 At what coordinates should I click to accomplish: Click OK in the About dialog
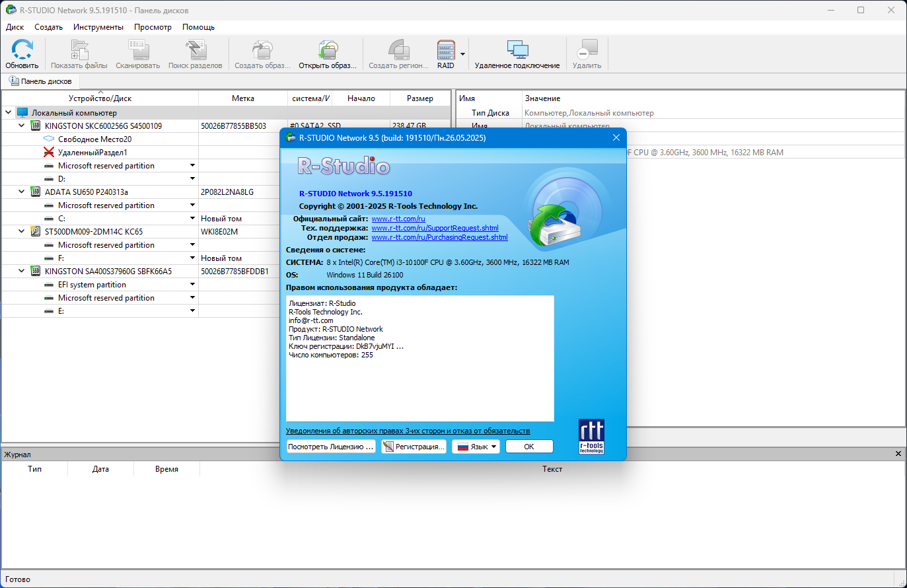coord(529,447)
